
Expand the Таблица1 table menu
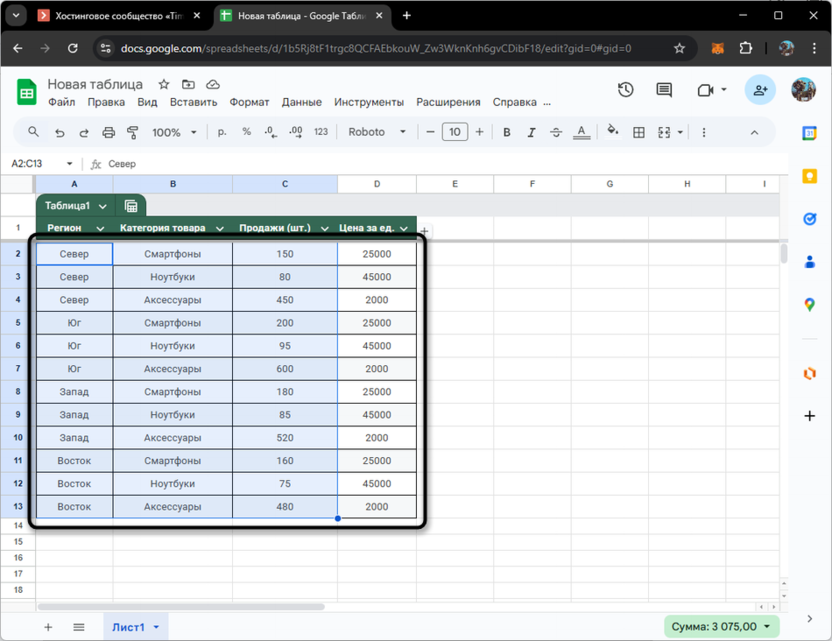tap(103, 206)
